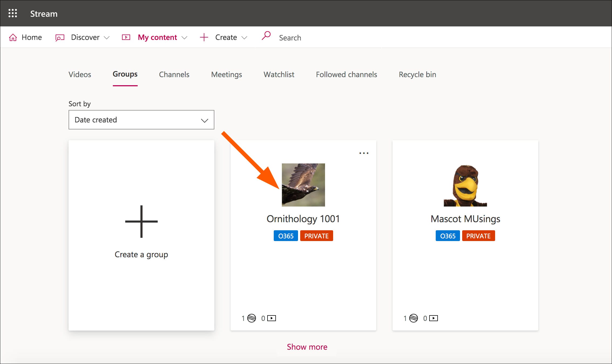Switch to the Recycle bin tab
This screenshot has width=612, height=364.
pos(417,74)
